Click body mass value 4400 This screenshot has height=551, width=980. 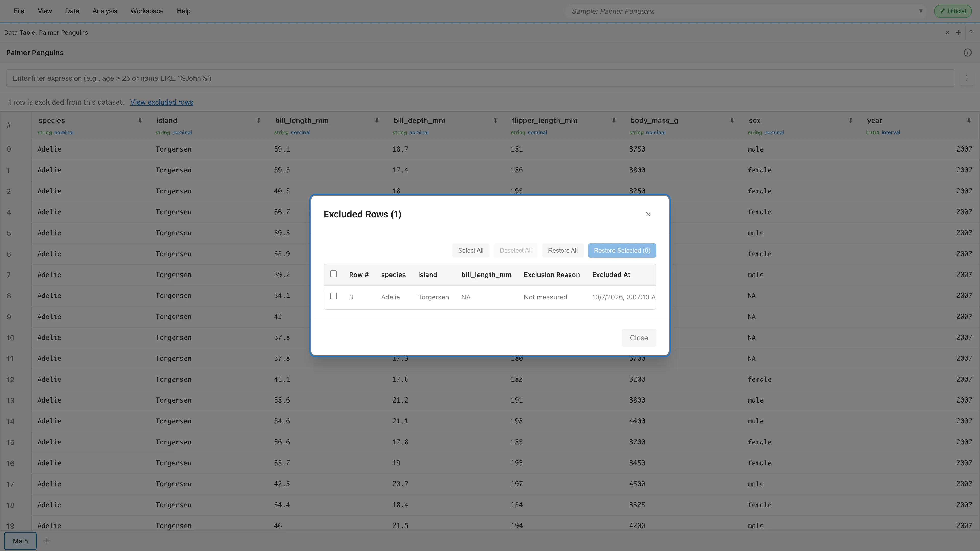point(637,421)
